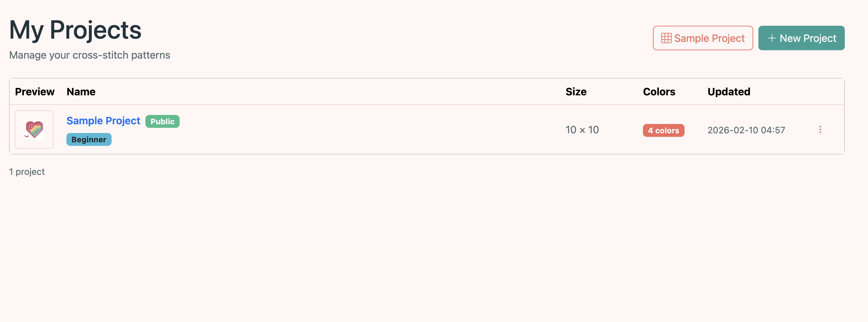Viewport: 868px width, 322px height.
Task: Click the Public visibility badge
Action: pos(163,121)
